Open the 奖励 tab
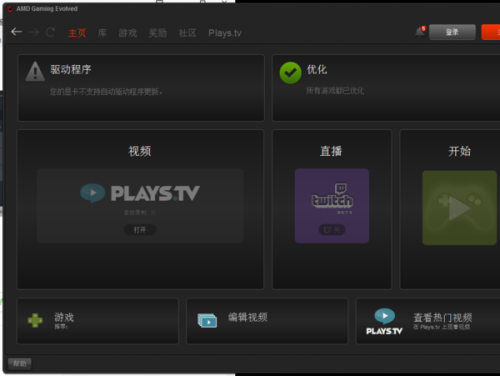This screenshot has height=376, width=500. pos(158,33)
